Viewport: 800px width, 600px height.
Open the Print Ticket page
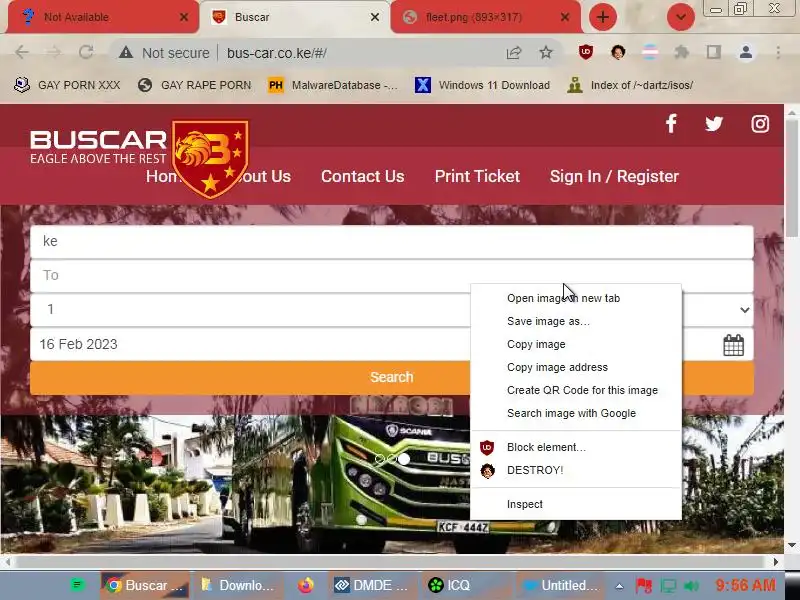477,177
